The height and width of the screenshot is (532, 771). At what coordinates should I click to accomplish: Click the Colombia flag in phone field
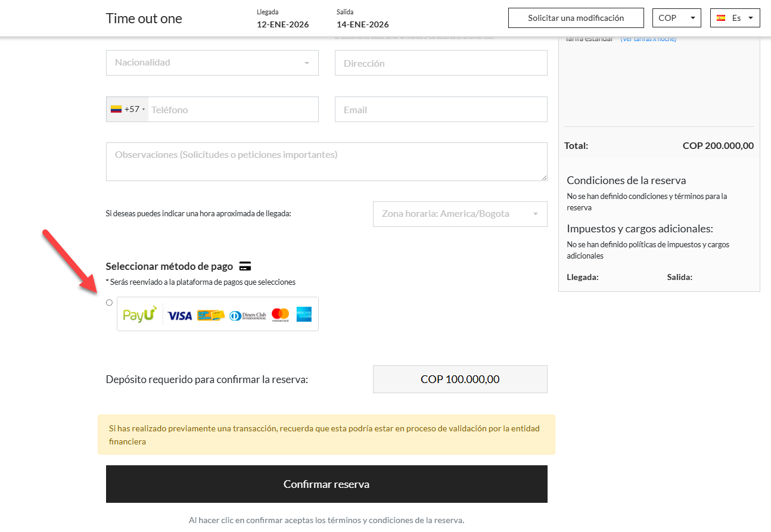116,110
